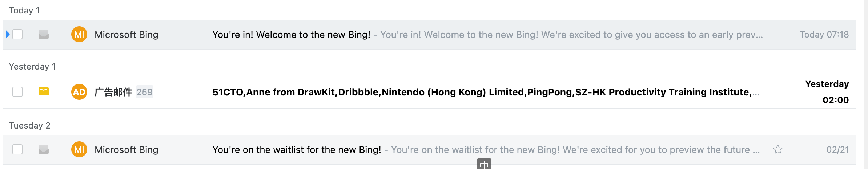This screenshot has height=169, width=868.
Task: Select the checkbox for the 广告邮件 row
Action: 17,92
